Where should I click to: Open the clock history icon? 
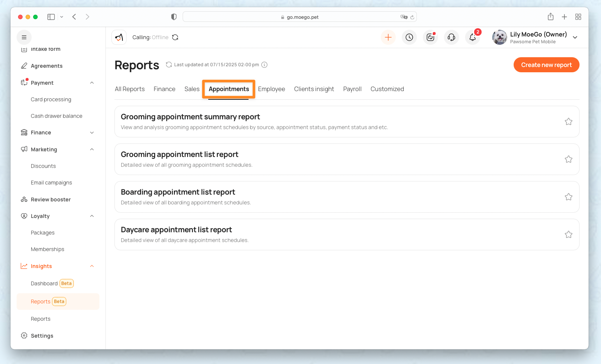[x=409, y=37]
